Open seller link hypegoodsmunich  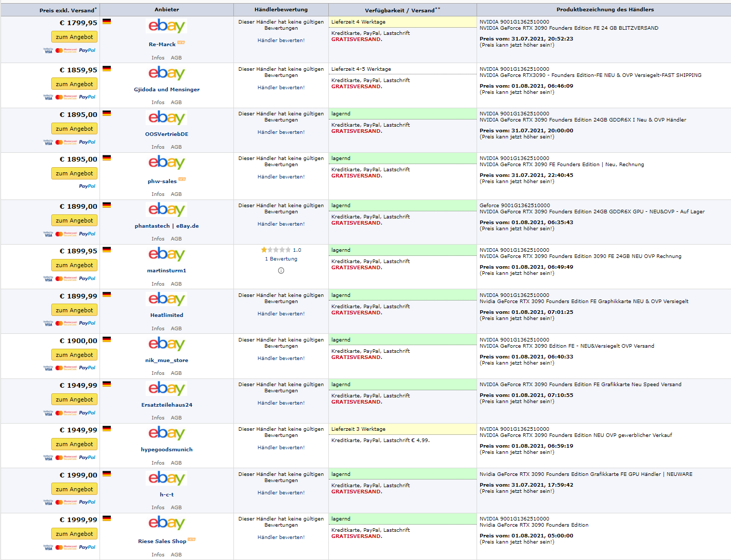(167, 450)
